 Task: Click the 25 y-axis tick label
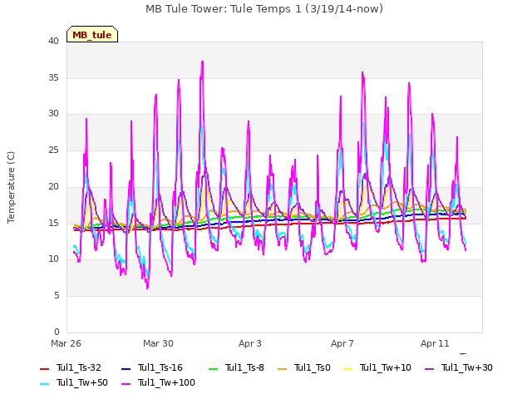click(53, 150)
